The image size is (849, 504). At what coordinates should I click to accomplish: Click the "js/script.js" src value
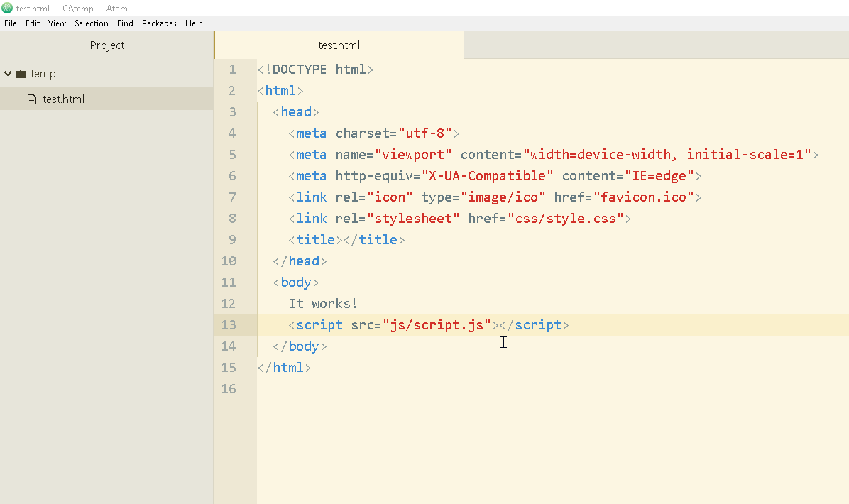click(x=437, y=325)
